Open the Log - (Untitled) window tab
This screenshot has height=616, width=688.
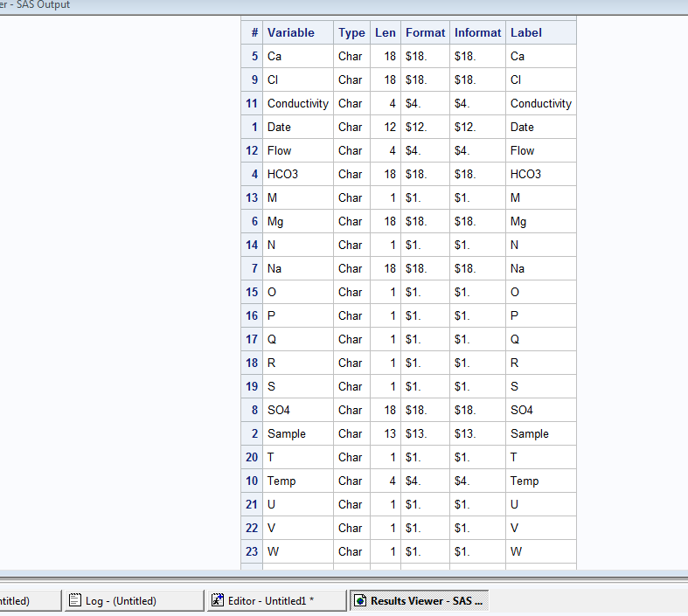pos(134,600)
